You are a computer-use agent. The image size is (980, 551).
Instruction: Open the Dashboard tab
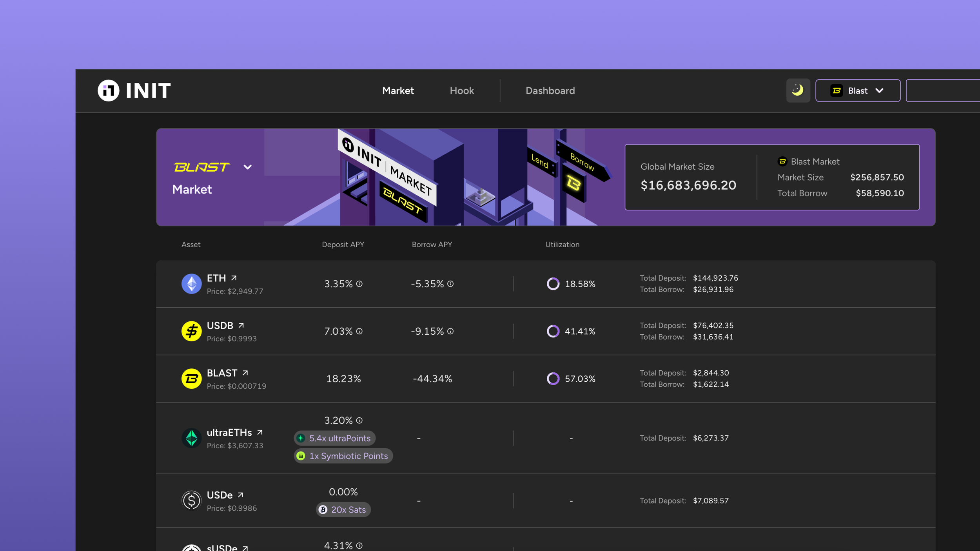[550, 91]
